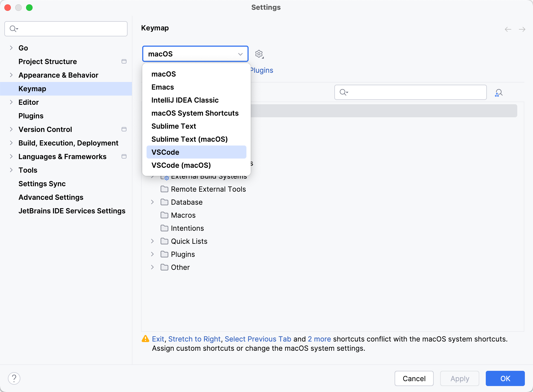Click the OK button
The width and height of the screenshot is (533, 392).
505,378
